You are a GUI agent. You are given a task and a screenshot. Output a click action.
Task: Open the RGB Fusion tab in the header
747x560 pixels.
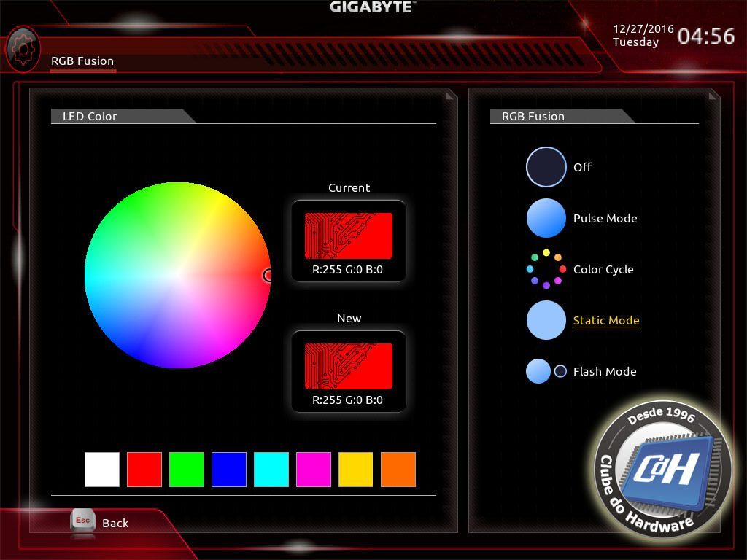(x=82, y=61)
